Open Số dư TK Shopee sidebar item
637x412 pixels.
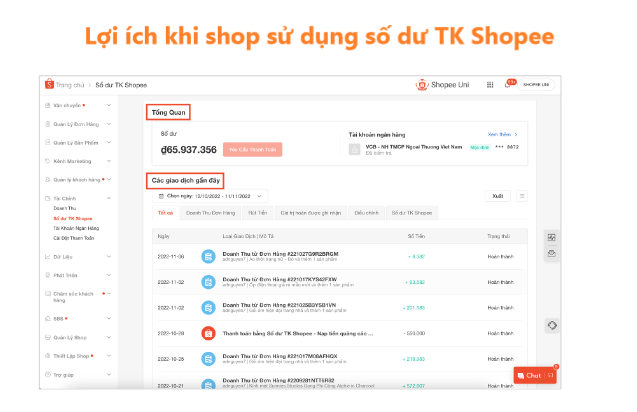pos(73,219)
